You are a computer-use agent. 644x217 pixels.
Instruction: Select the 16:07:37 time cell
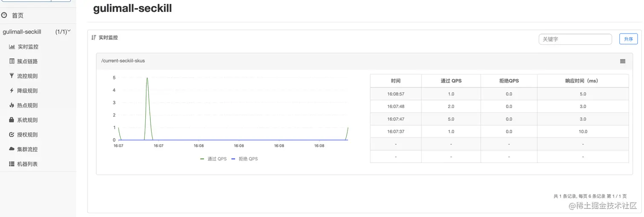coord(396,131)
